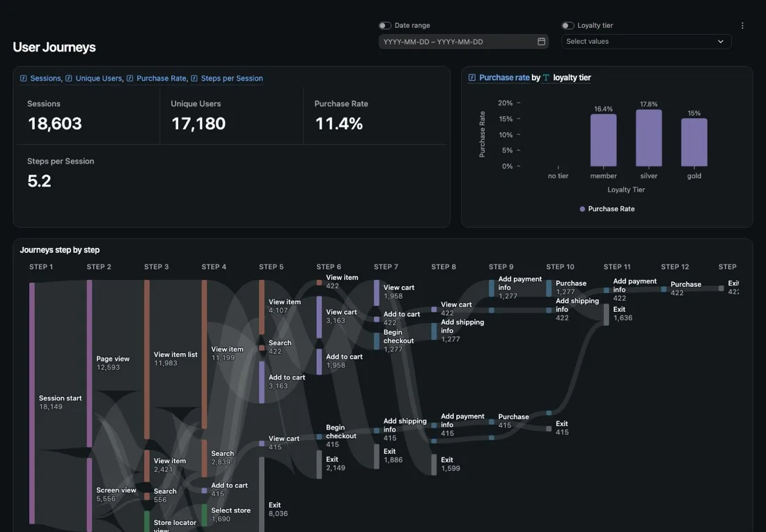Select the View item 11,199 node
This screenshot has width=766, height=532.
(204, 354)
